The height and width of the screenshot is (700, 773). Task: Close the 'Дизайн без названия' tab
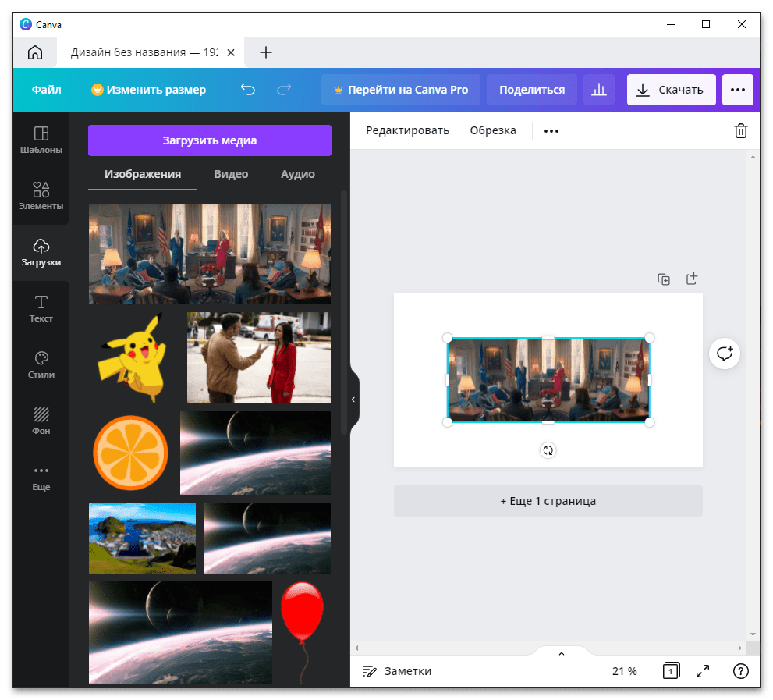click(x=231, y=52)
